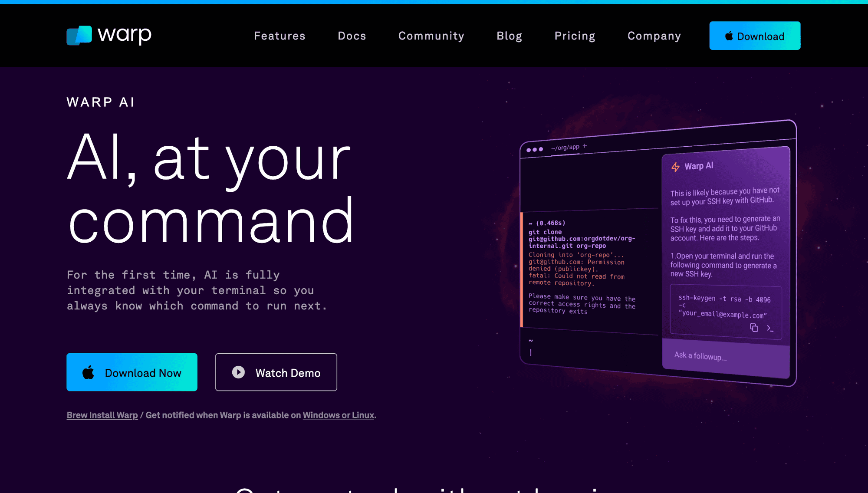Click the Download Now button

tap(132, 372)
